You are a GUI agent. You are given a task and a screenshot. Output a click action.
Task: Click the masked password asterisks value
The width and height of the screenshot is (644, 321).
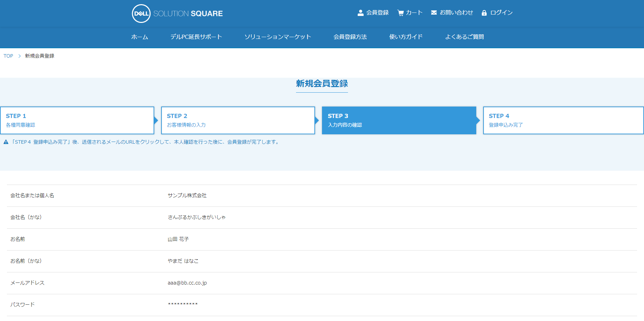point(183,304)
